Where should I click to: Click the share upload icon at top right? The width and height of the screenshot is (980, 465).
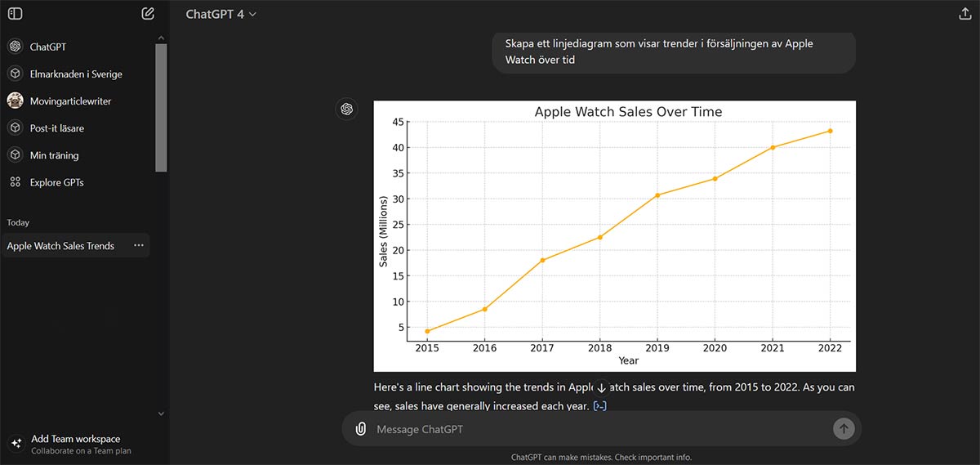coord(964,14)
